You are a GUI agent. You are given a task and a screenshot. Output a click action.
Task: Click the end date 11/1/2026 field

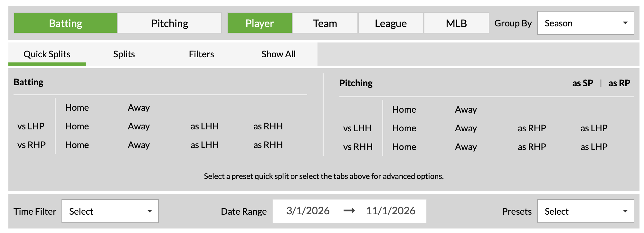tap(391, 211)
